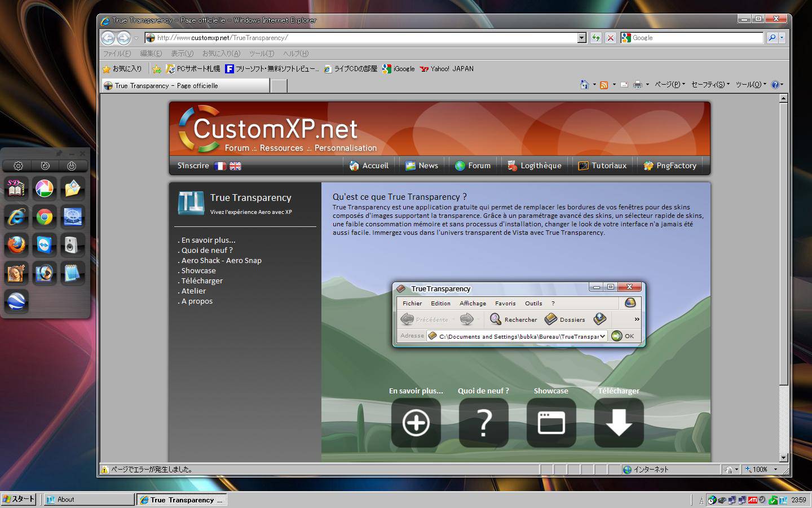Click the Télécharger download arrow tile
812x508 pixels.
619,423
